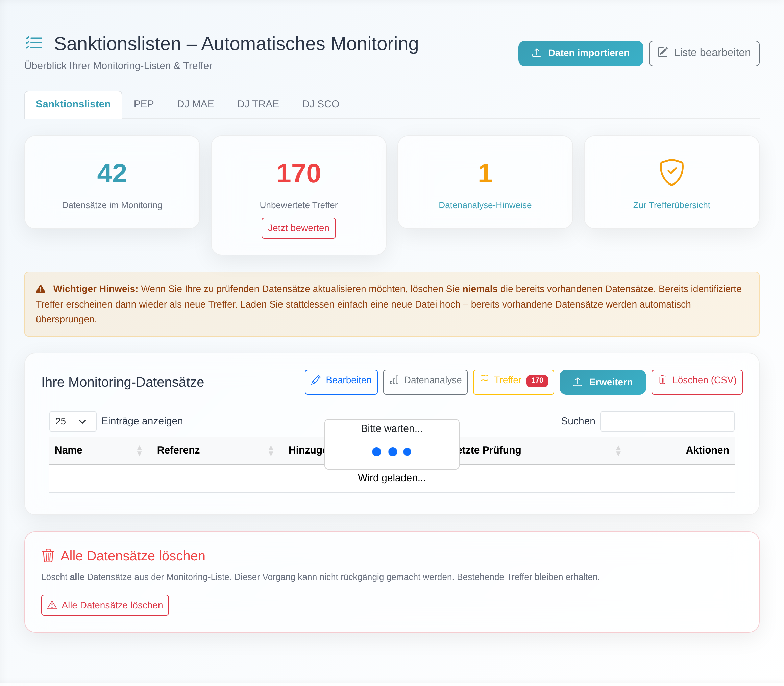Click the orange shield checkmark icon
Screen dimensions: 784x686
coord(671,172)
